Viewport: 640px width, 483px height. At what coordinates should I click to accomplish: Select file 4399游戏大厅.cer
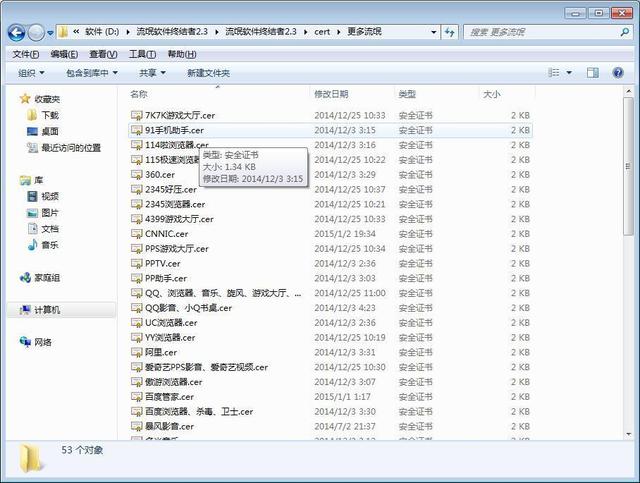click(x=331, y=219)
